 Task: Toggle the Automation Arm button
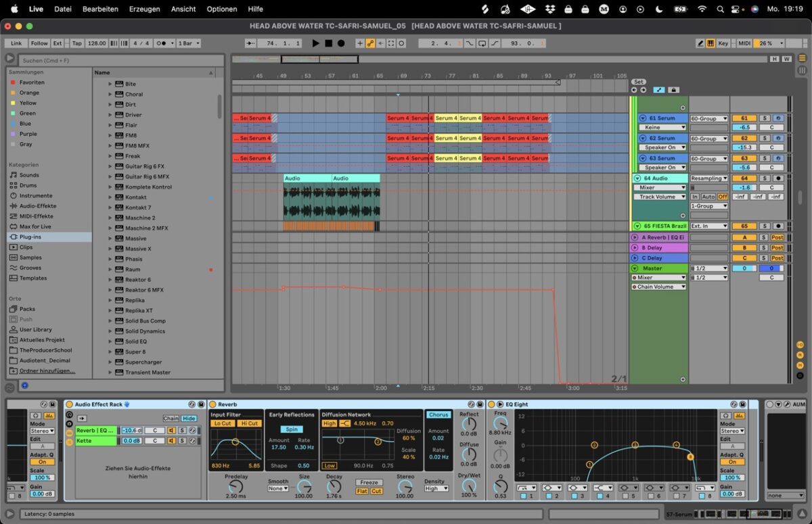click(370, 43)
